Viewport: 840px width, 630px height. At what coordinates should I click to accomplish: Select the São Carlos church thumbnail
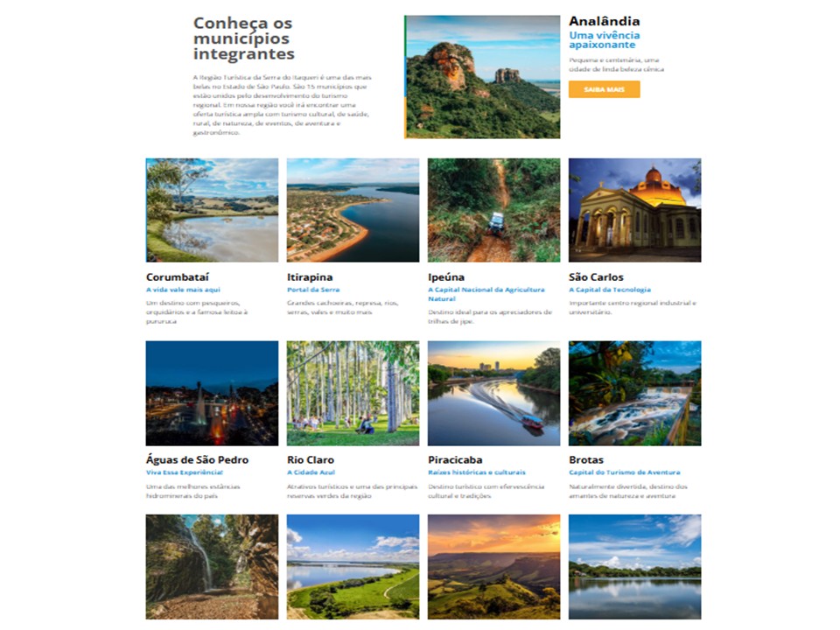tap(634, 210)
